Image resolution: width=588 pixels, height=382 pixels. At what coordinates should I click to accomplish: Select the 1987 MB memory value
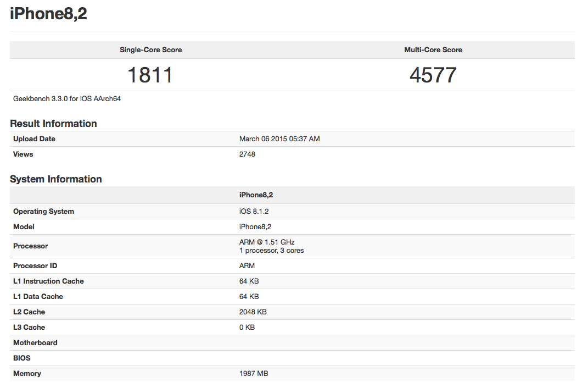(254, 373)
